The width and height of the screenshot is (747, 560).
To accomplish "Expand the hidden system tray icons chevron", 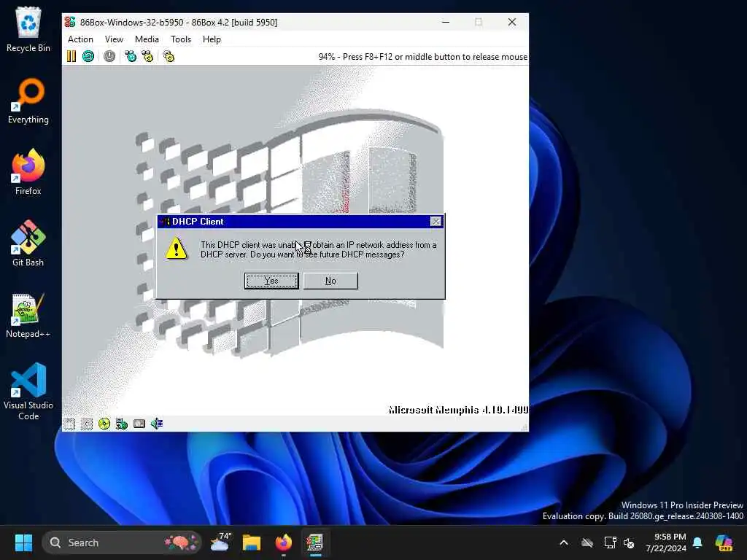I will [x=564, y=542].
